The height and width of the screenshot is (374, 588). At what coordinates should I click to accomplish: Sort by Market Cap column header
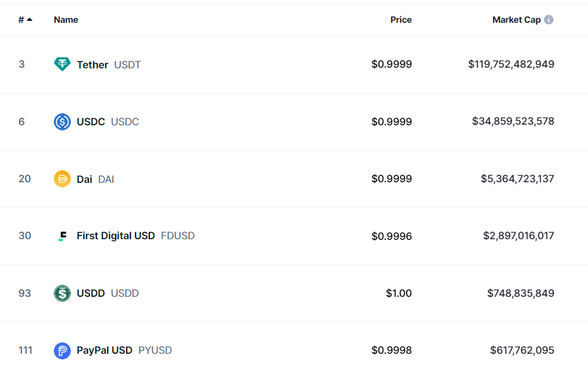[x=516, y=20]
